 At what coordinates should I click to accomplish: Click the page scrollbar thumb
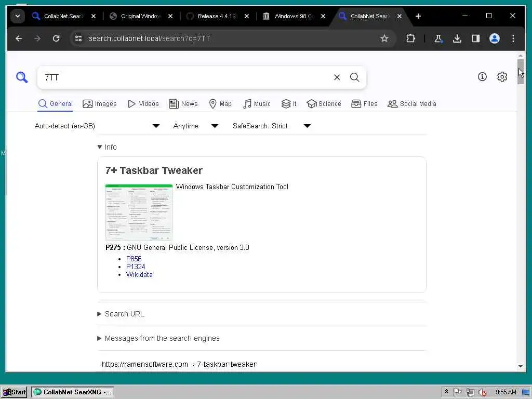coord(521,72)
